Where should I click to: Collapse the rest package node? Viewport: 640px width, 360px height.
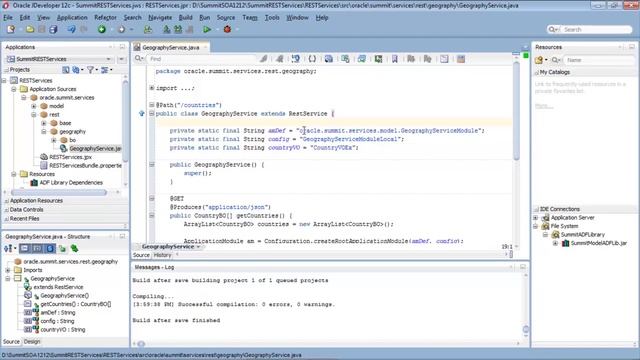coord(34,115)
